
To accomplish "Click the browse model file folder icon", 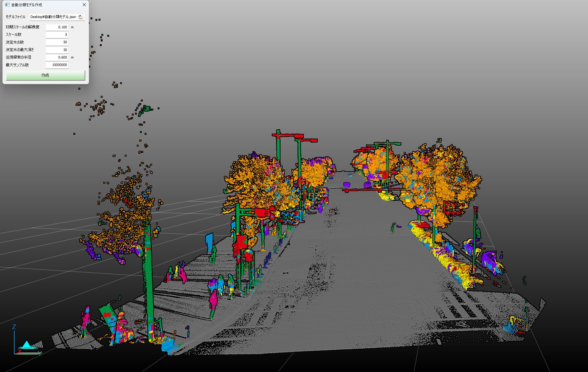I will (x=81, y=17).
